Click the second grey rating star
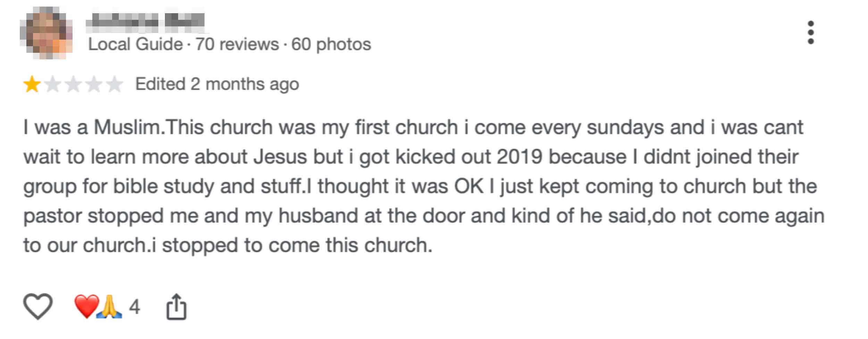The width and height of the screenshot is (868, 339). 52,84
